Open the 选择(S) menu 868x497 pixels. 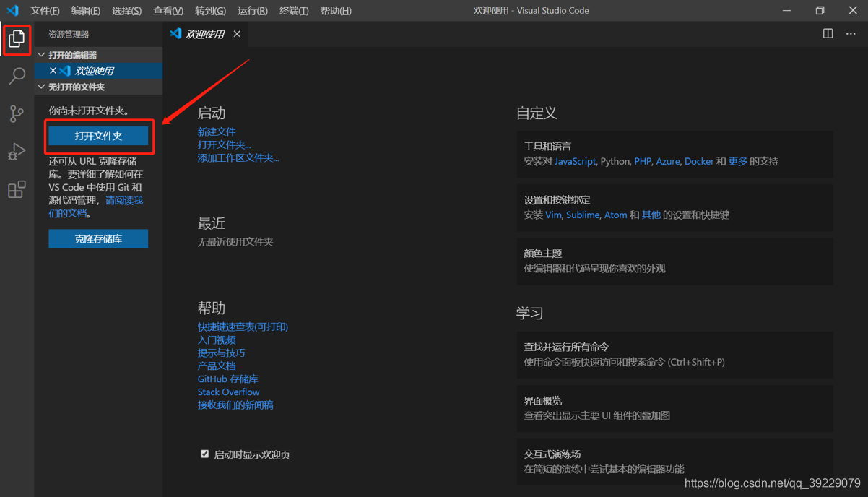tap(127, 11)
